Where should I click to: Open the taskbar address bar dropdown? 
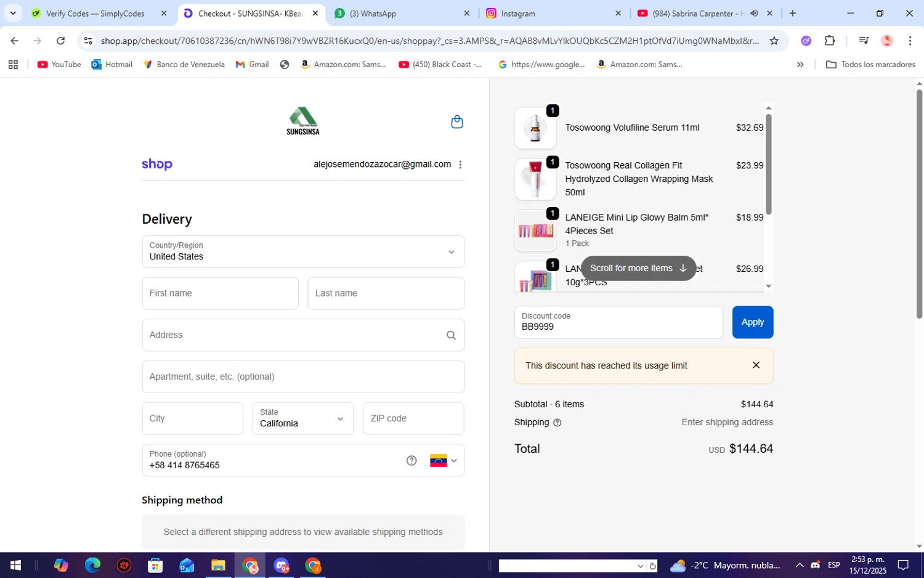[x=641, y=566]
